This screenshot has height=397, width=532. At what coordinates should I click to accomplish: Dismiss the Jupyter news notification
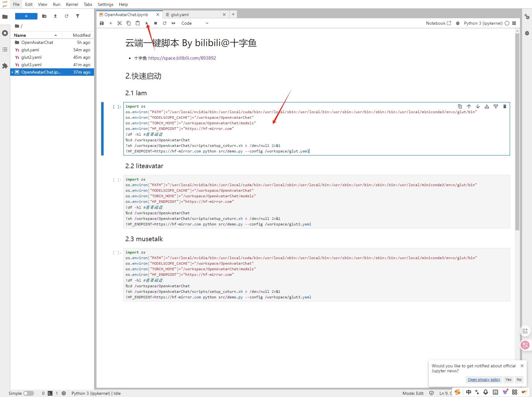pyautogui.click(x=522, y=366)
